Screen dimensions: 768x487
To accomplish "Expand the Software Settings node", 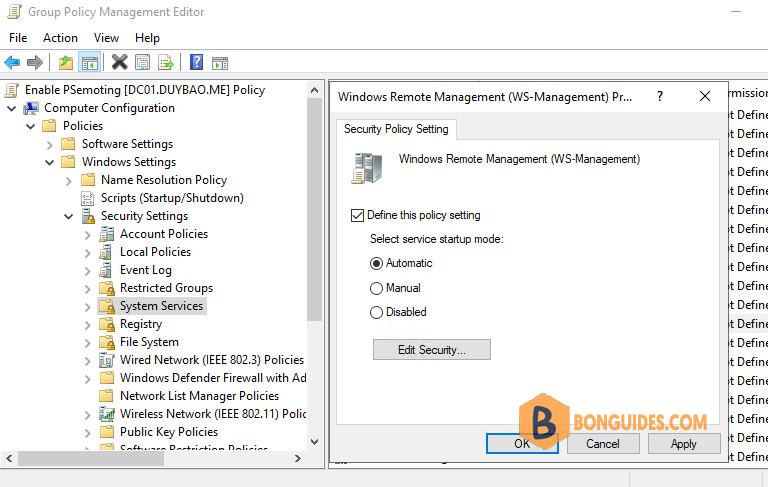I will (49, 145).
